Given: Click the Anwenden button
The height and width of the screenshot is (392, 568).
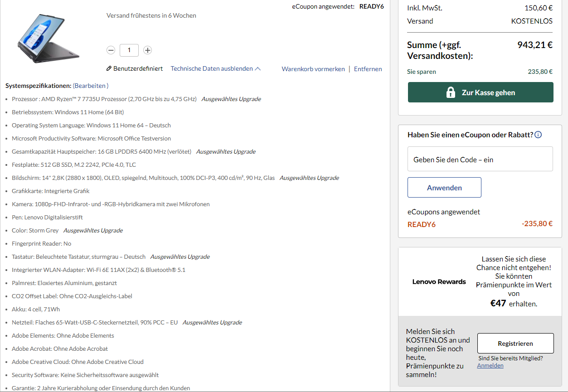Looking at the screenshot, I should coord(444,188).
